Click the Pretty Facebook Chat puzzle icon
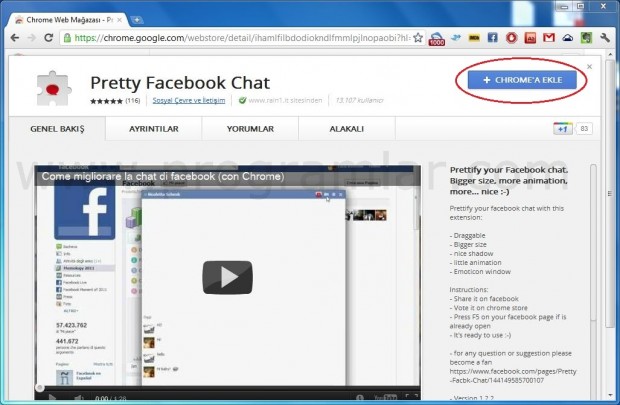This screenshot has width=620, height=405. pyautogui.click(x=54, y=88)
